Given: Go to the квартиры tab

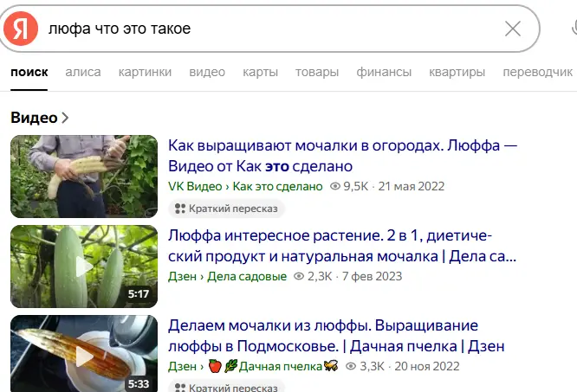Looking at the screenshot, I should [x=457, y=72].
